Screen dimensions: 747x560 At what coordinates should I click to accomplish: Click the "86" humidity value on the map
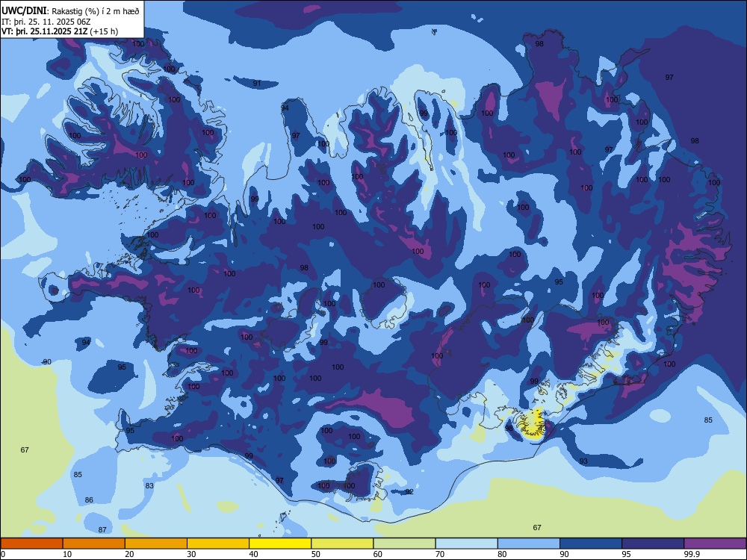(89, 500)
